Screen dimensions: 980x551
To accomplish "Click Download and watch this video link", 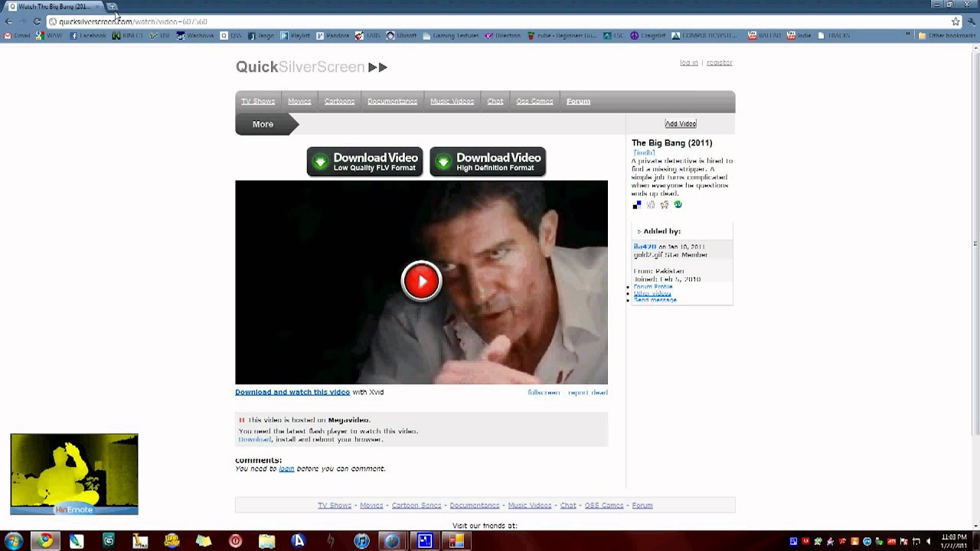I will tap(292, 392).
